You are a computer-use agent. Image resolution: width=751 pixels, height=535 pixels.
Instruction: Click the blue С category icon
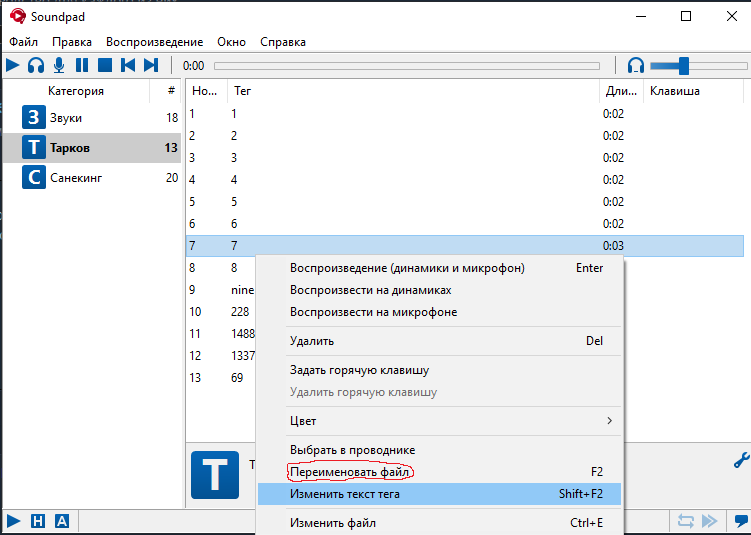click(x=34, y=178)
